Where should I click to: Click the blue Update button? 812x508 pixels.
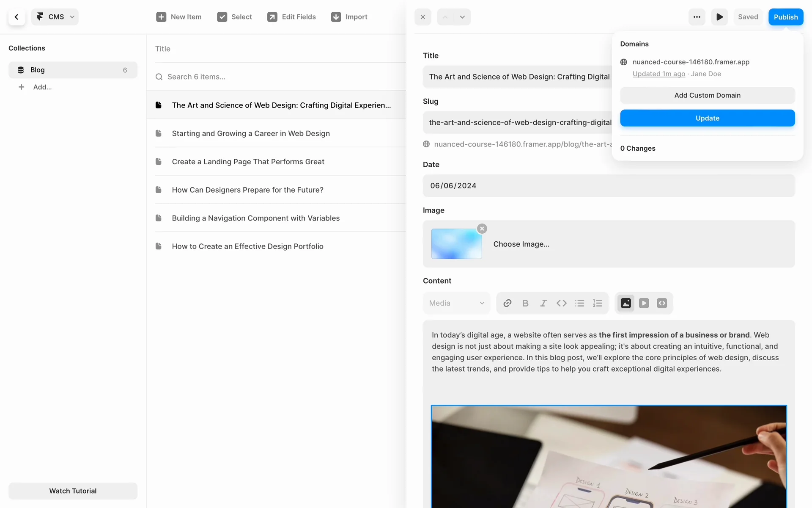pyautogui.click(x=707, y=118)
